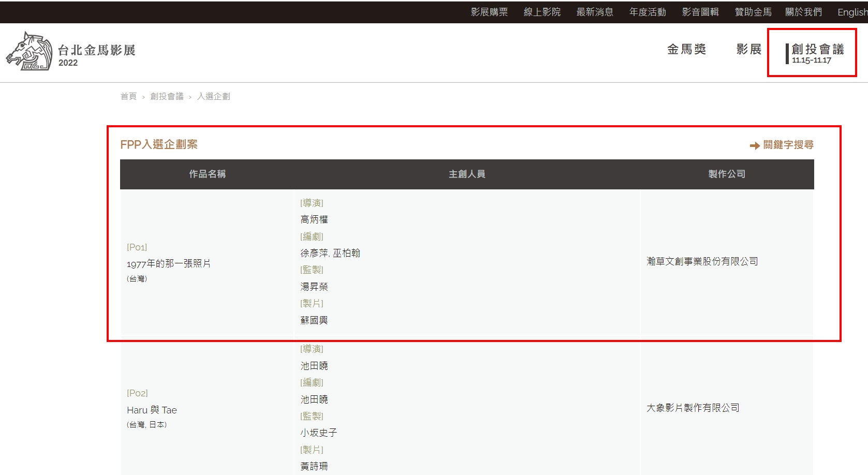The height and width of the screenshot is (475, 868).
Task: Switch to the 金馬獎 tab
Action: 687,49
